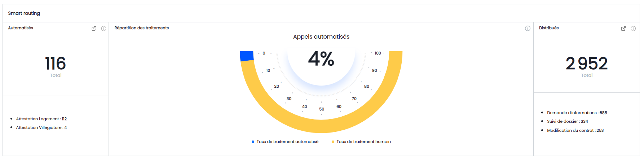This screenshot has height=156, width=644.
Task: Select the yellow human gauge arc
Action: 321,126
